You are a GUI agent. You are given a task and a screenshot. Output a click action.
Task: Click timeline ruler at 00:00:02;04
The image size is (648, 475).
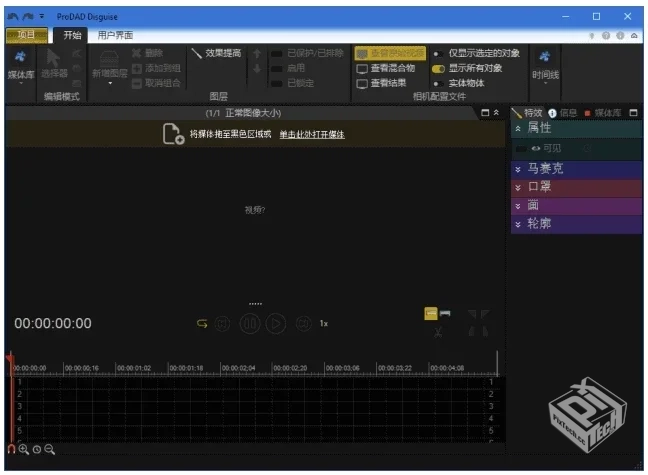(238, 368)
